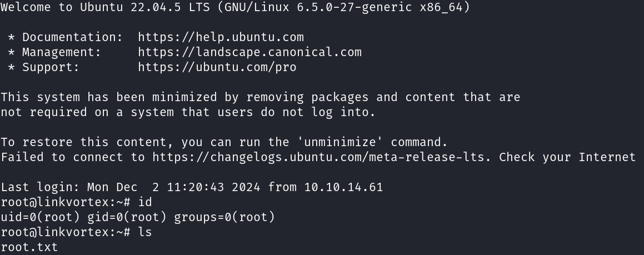Click the groups=0(root) output text

pyautogui.click(x=224, y=217)
